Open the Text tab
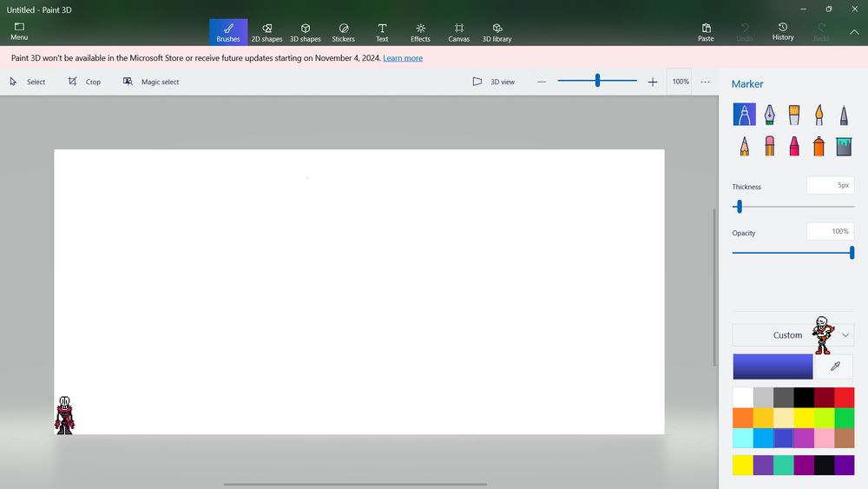This screenshot has height=489, width=868. (382, 32)
